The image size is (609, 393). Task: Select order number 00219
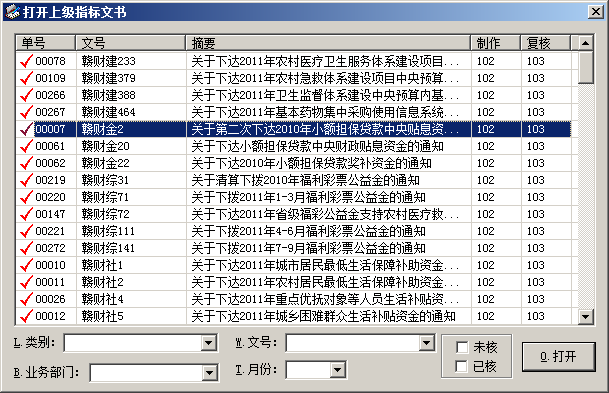point(50,180)
